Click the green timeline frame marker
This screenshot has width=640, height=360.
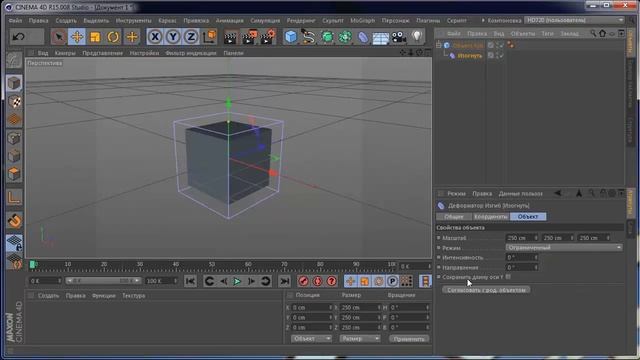point(33,265)
